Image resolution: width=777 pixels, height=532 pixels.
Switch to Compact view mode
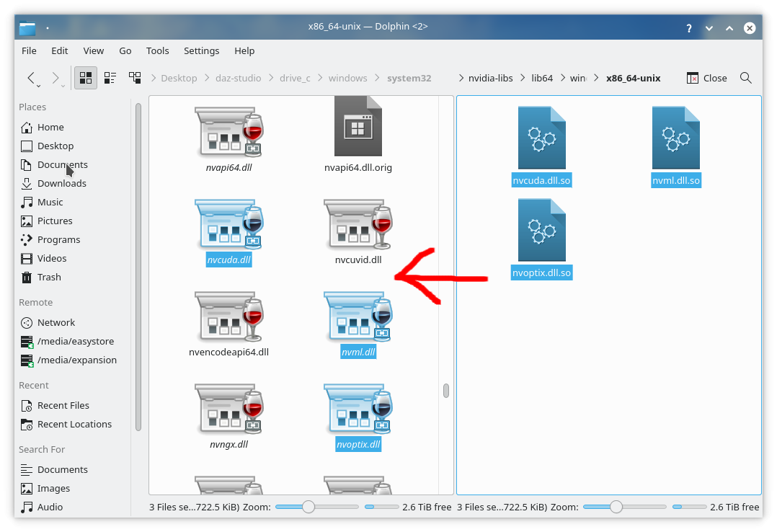click(110, 78)
